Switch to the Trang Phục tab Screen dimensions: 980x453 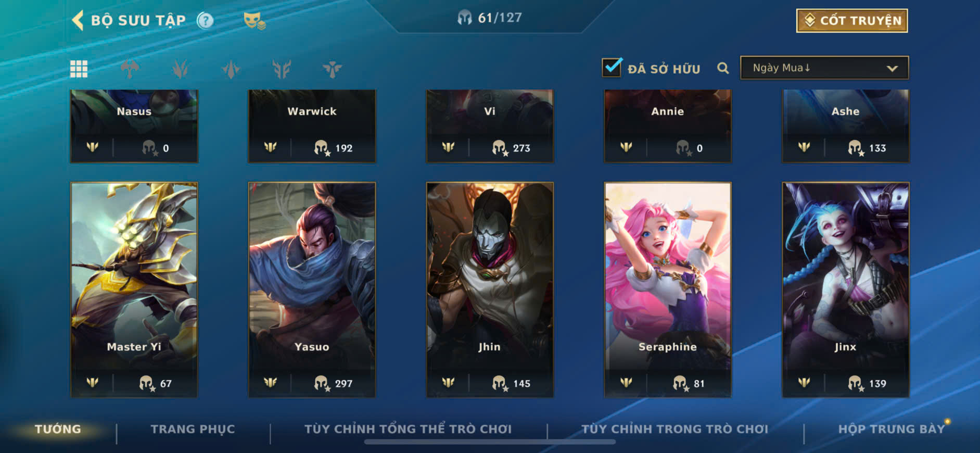point(193,429)
